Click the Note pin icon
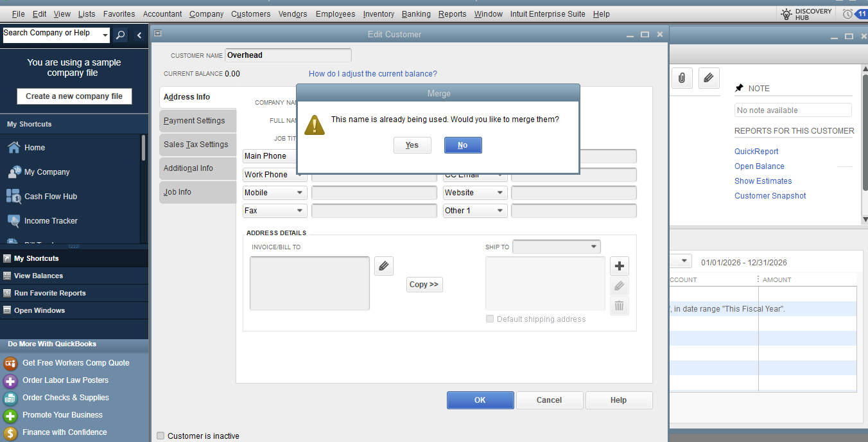Screen dimensions: 868x442 (x=740, y=88)
